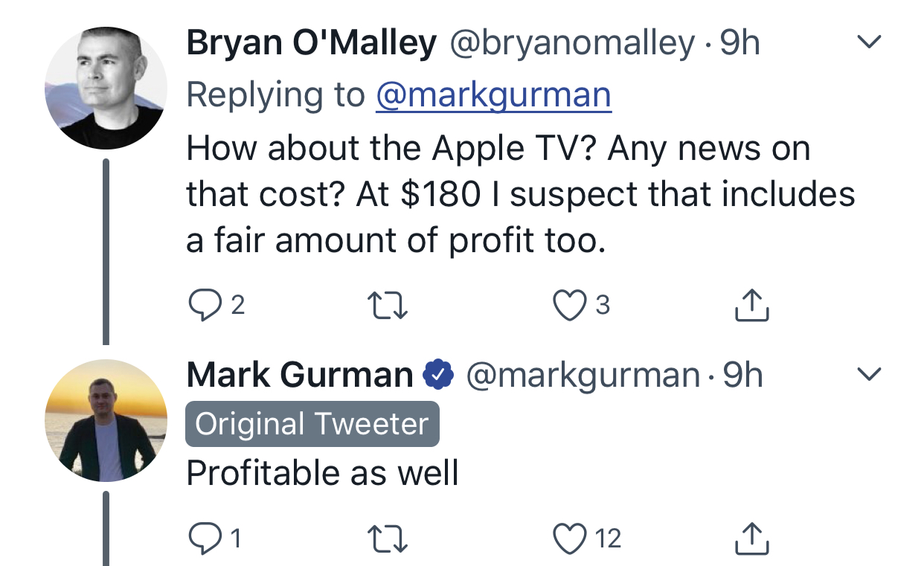This screenshot has height=566, width=924.
Task: Open Mark Gurman's profile name
Action: (x=300, y=375)
